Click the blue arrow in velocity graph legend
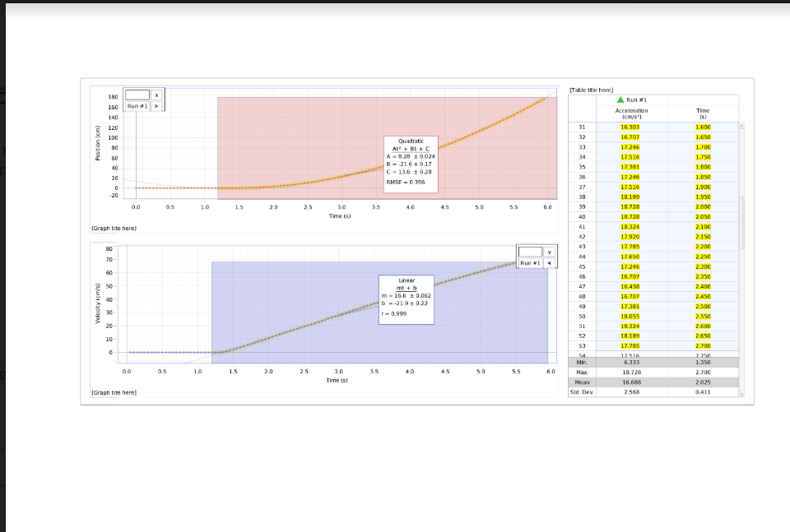This screenshot has height=532, width=790. point(549,263)
